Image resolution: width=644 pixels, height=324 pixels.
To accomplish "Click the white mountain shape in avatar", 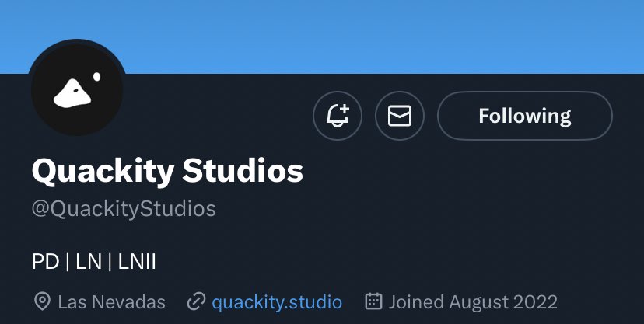I will click(x=72, y=93).
